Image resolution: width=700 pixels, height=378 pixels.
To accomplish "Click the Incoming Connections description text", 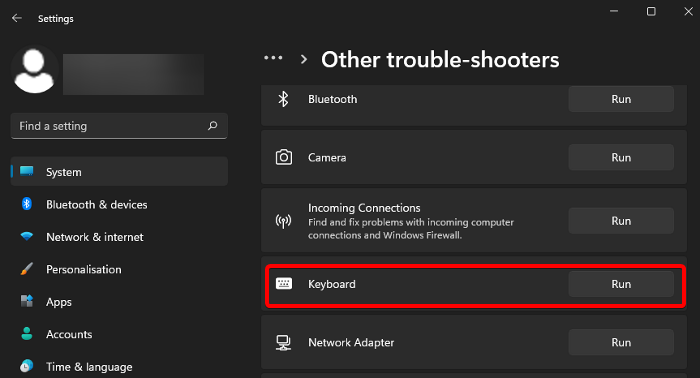I will click(411, 228).
